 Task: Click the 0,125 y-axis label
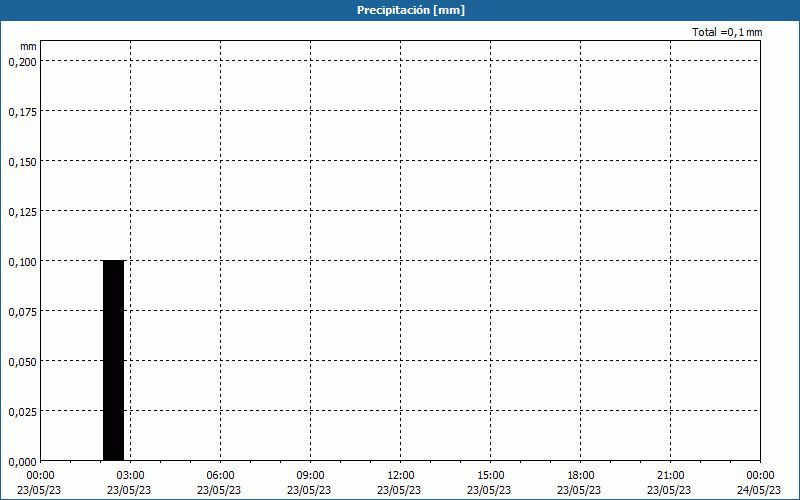pos(22,211)
